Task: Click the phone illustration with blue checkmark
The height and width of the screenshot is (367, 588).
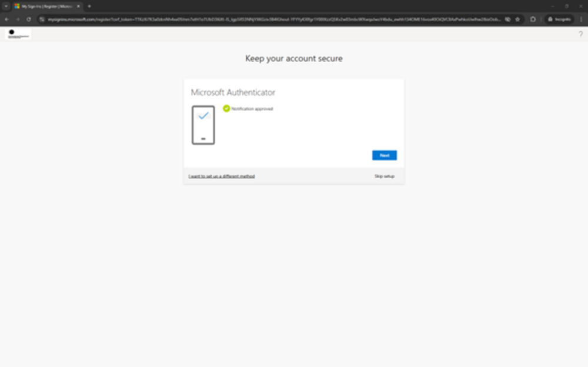Action: [x=203, y=125]
